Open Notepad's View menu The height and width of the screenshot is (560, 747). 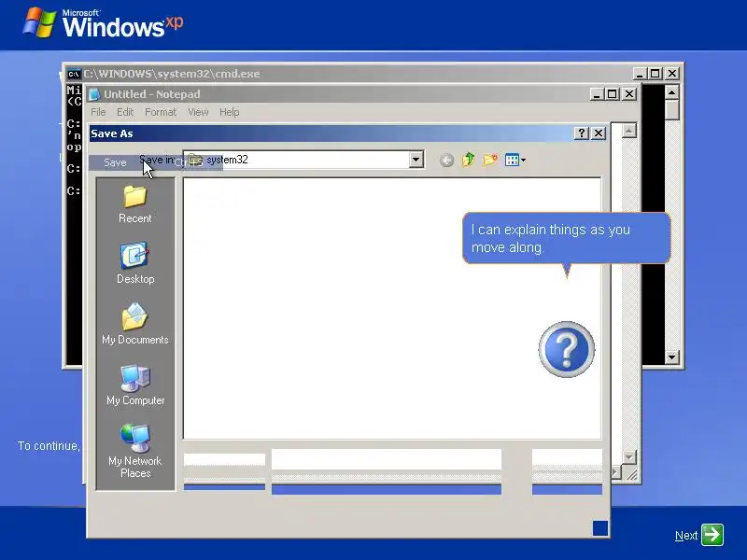pyautogui.click(x=198, y=112)
